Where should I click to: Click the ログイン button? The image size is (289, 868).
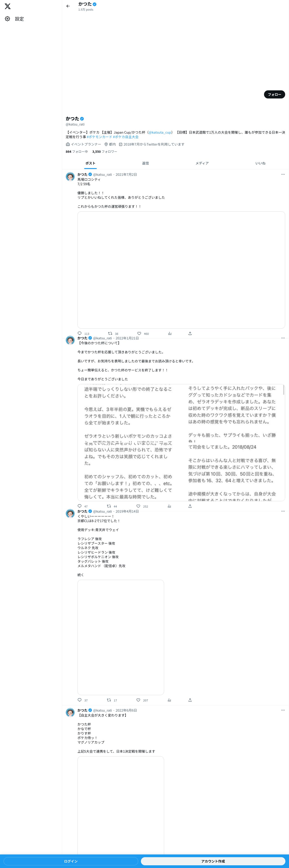tap(71, 861)
